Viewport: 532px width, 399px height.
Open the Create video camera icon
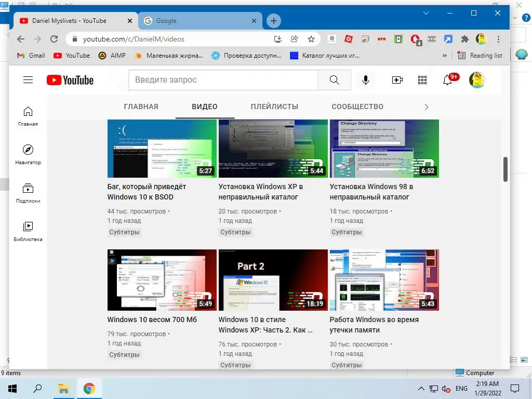[397, 80]
